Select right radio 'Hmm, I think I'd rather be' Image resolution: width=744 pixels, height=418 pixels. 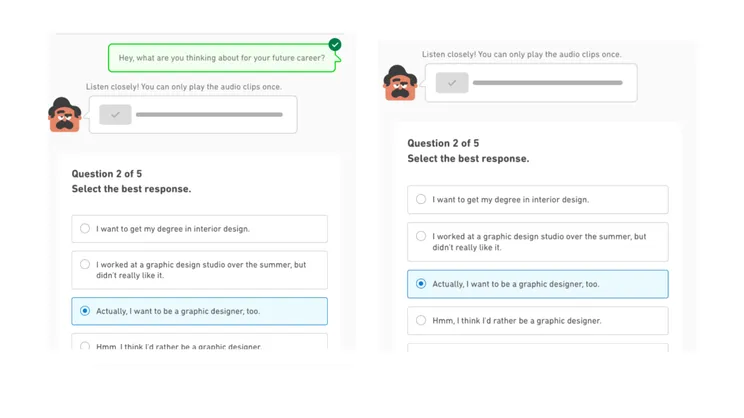tap(421, 320)
